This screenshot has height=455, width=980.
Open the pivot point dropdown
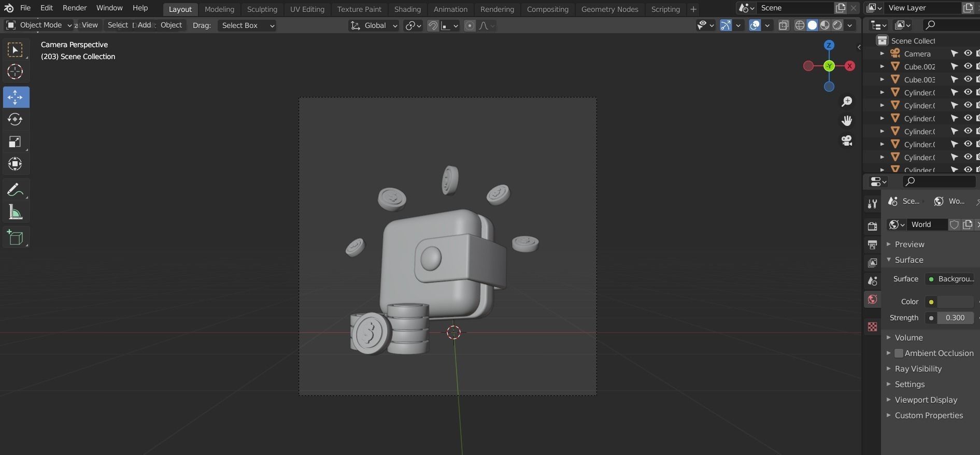(413, 25)
